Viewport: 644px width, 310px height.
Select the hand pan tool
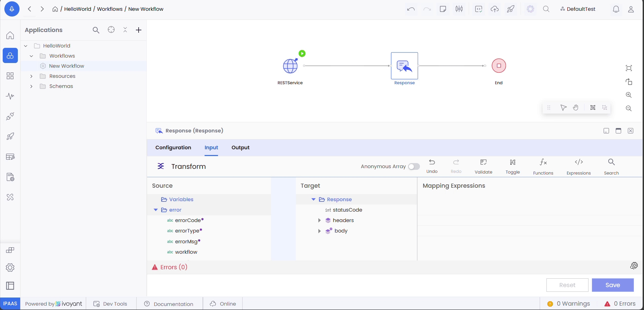(576, 107)
